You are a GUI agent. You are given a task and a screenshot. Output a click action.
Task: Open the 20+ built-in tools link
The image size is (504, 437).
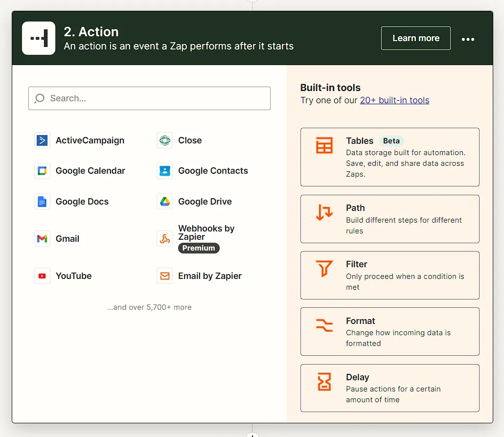pos(394,100)
